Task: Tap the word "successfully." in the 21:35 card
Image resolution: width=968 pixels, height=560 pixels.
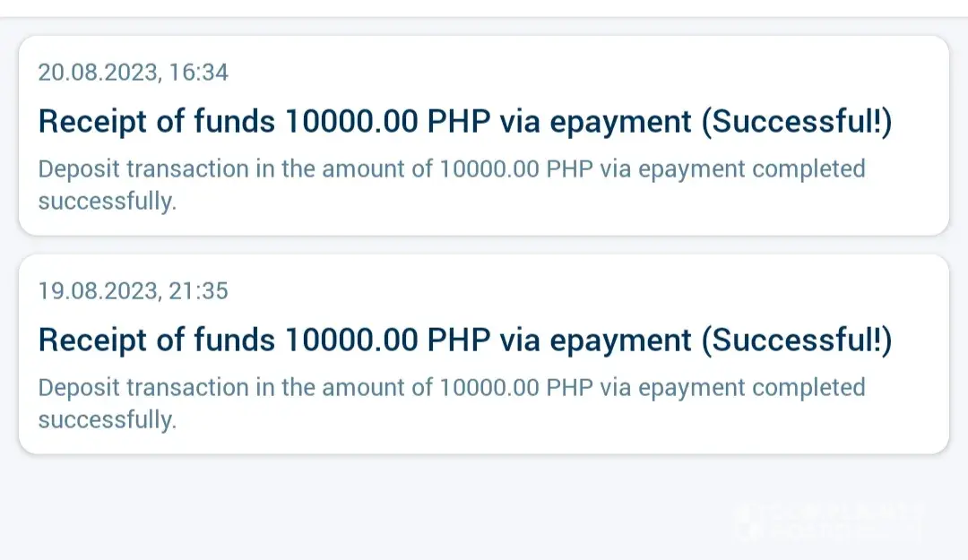Action: coord(108,420)
